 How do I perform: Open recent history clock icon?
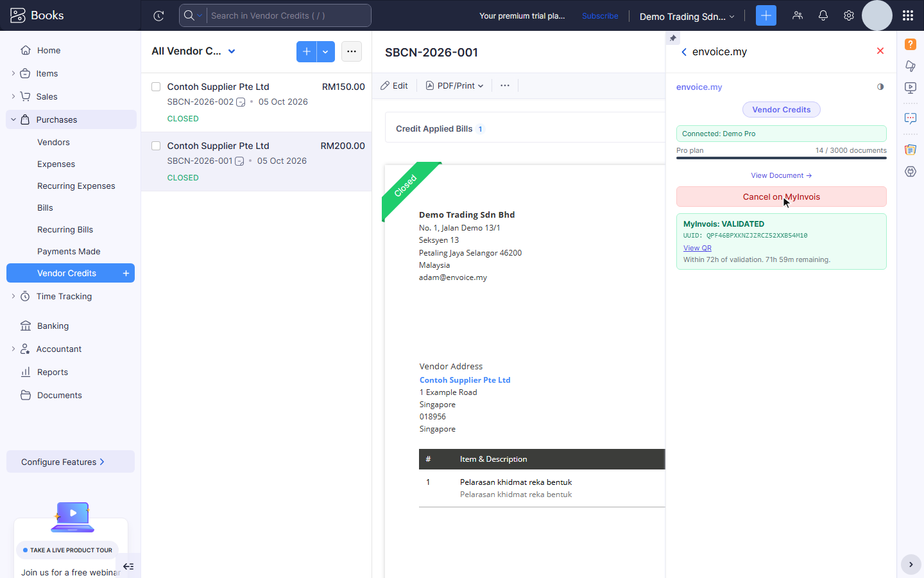(x=158, y=16)
